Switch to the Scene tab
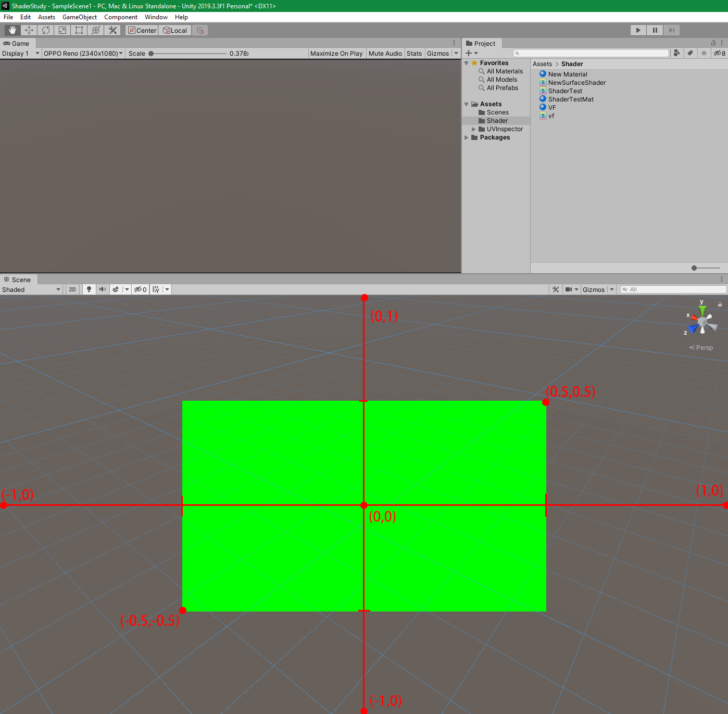728x714 pixels. [18, 279]
